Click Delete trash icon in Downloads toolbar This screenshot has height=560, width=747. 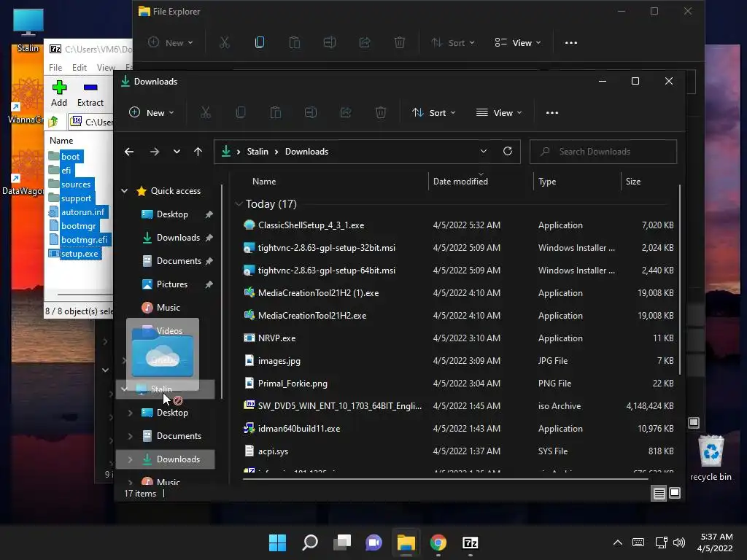381,113
